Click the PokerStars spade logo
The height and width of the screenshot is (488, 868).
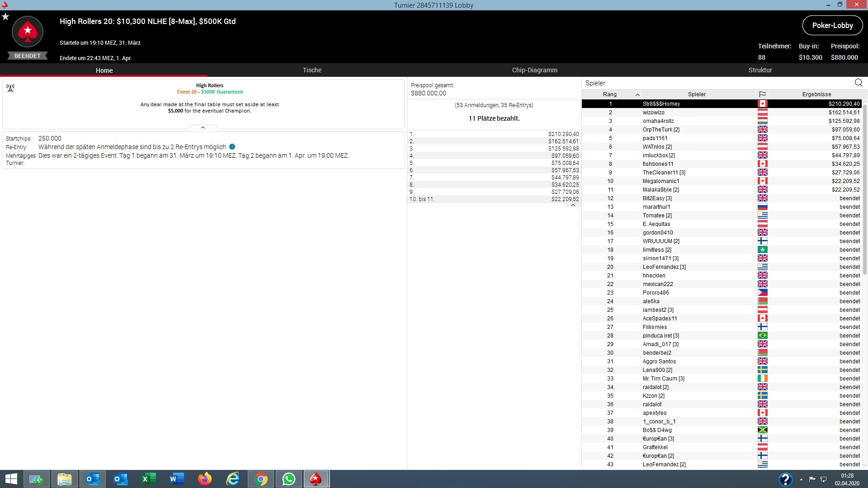pos(28,32)
